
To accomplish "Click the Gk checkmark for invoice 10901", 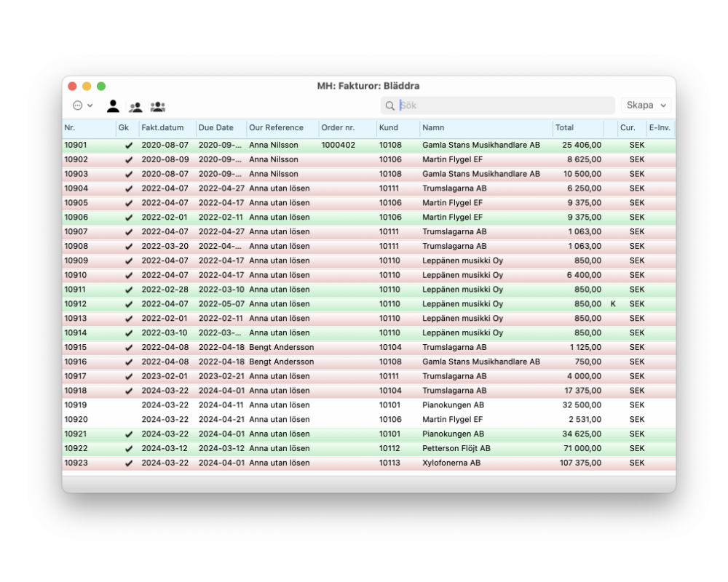I will 129,145.
